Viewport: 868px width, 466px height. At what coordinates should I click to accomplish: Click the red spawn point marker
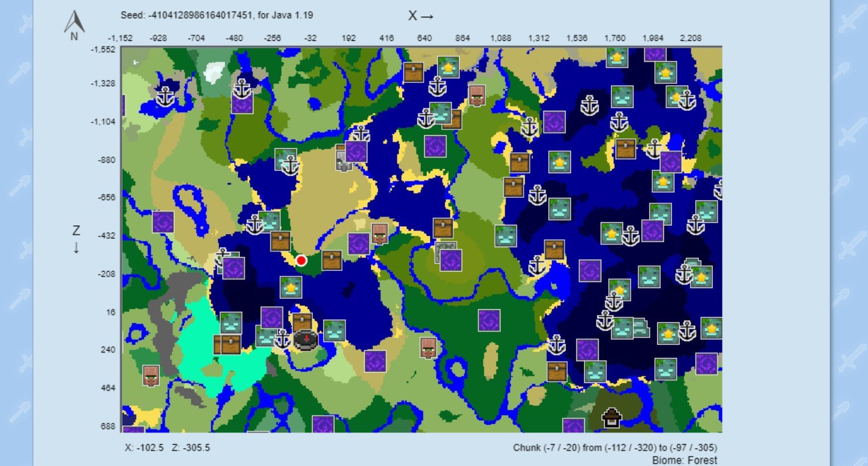[x=301, y=261]
